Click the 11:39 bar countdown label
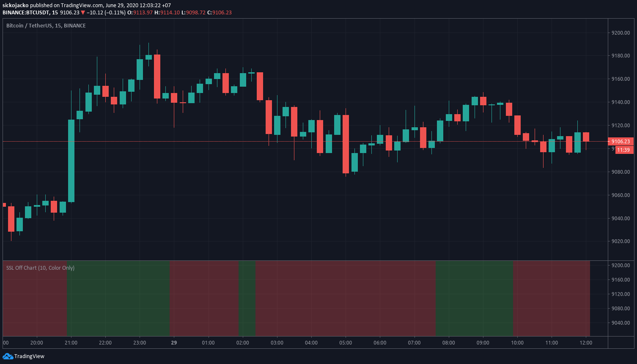 (624, 150)
